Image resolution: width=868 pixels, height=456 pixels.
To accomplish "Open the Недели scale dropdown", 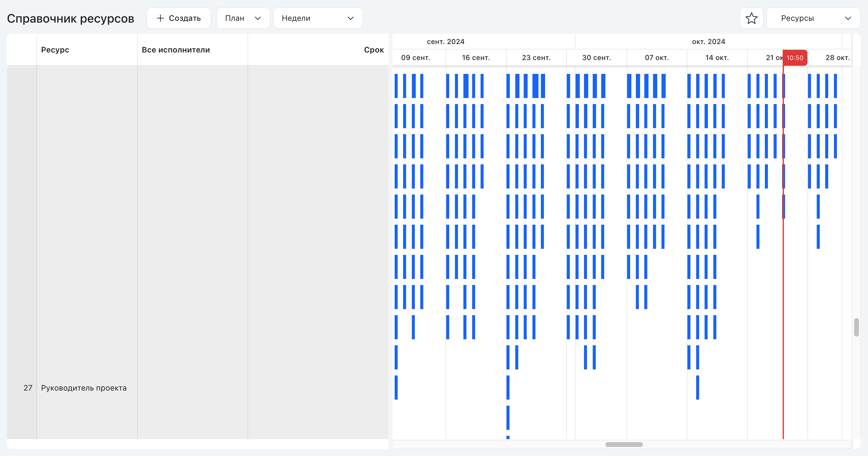I will coord(318,18).
